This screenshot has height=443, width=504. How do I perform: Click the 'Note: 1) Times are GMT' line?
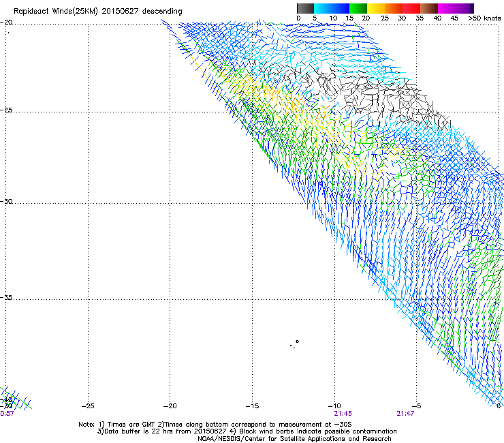tap(215, 425)
